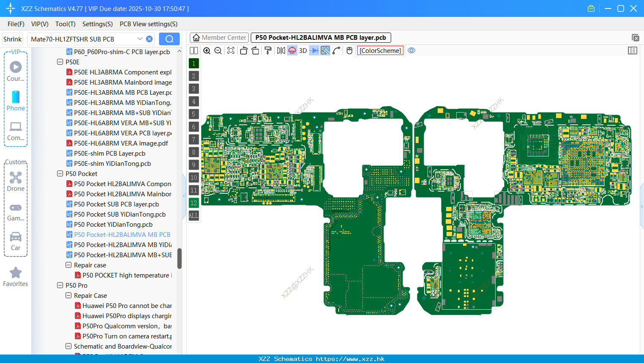Collapse the P50 Pocket Repair case node

click(69, 265)
